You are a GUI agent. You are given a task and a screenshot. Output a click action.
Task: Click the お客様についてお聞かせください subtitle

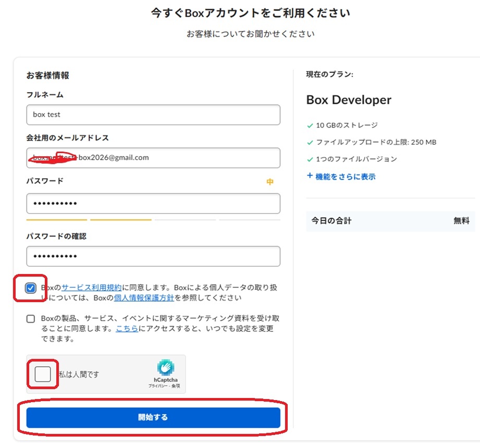click(x=250, y=34)
